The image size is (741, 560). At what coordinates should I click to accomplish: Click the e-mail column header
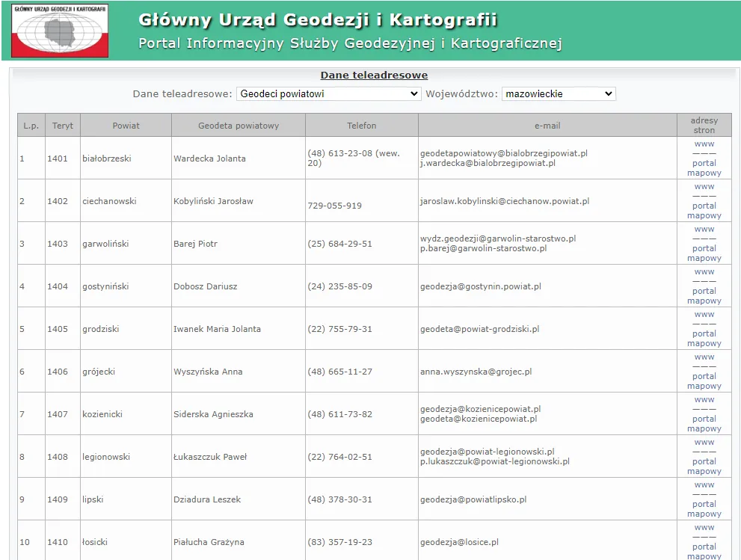[x=547, y=126]
